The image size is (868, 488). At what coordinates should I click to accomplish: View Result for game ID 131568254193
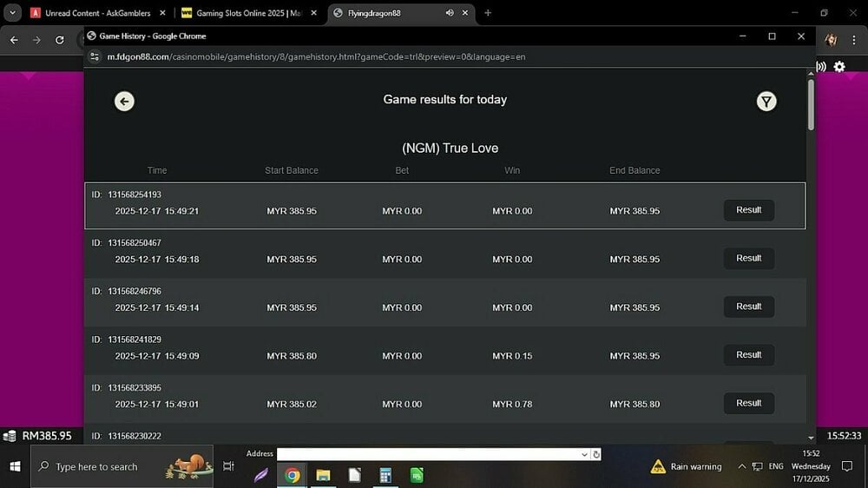point(748,210)
